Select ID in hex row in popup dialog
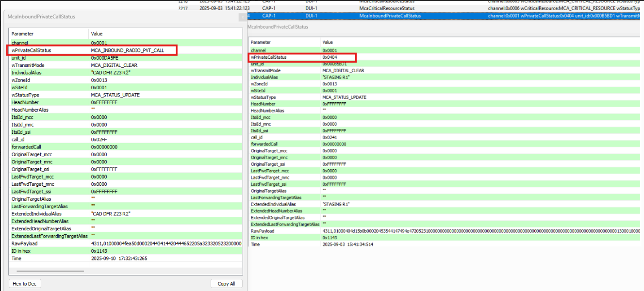This screenshot has height=291, width=644. point(125,251)
